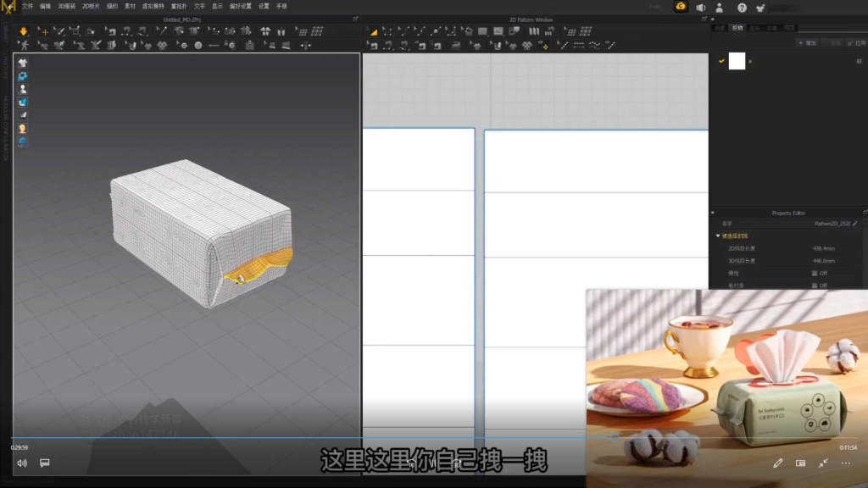Click the 增加 add button
Screen dimensions: 868x488
[x=808, y=42]
